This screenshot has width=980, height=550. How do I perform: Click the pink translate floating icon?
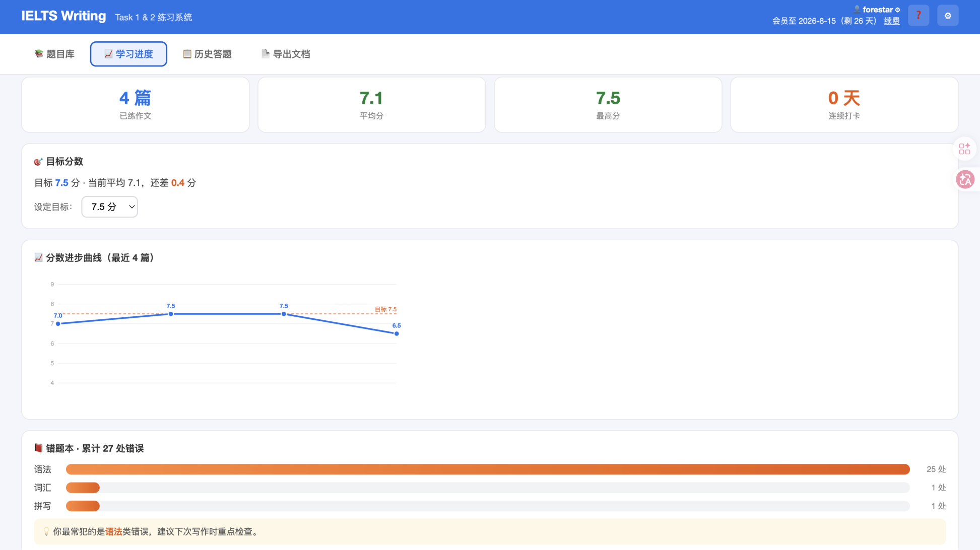pyautogui.click(x=965, y=179)
